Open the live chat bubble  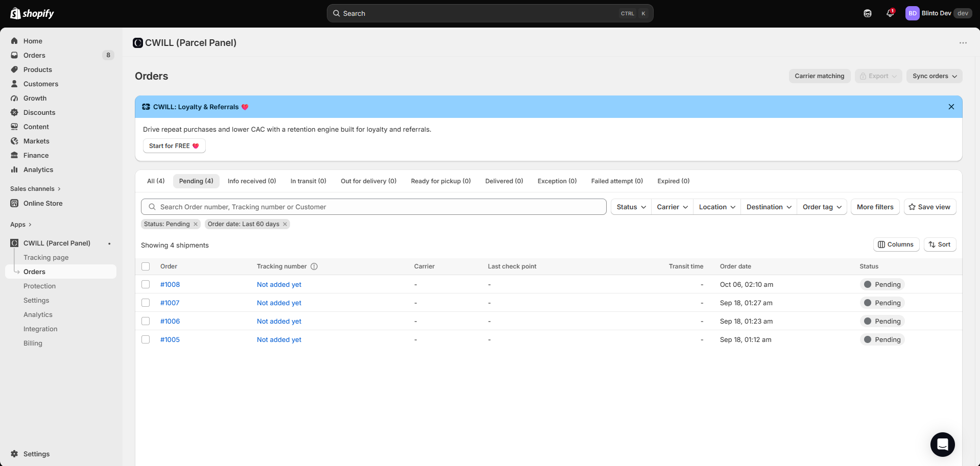[x=942, y=445]
